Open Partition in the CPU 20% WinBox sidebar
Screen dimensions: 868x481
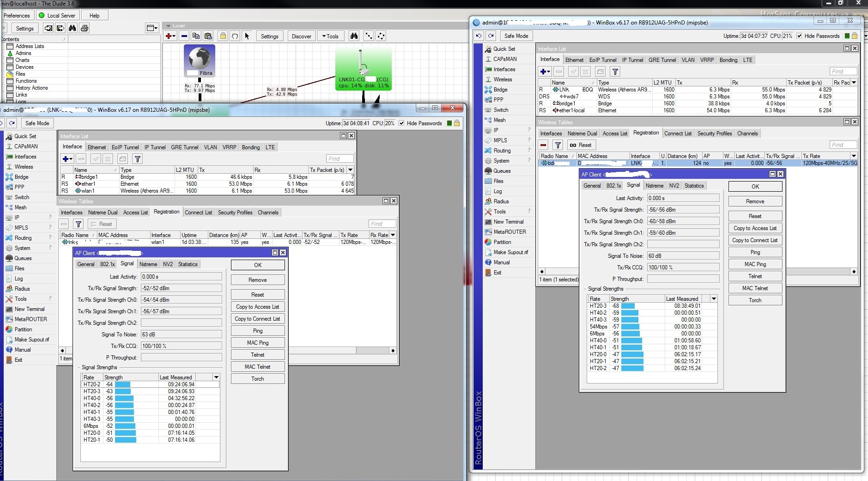(23, 329)
